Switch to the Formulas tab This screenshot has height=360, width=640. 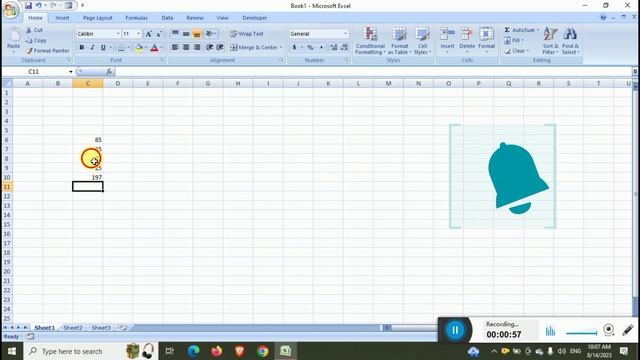(136, 18)
